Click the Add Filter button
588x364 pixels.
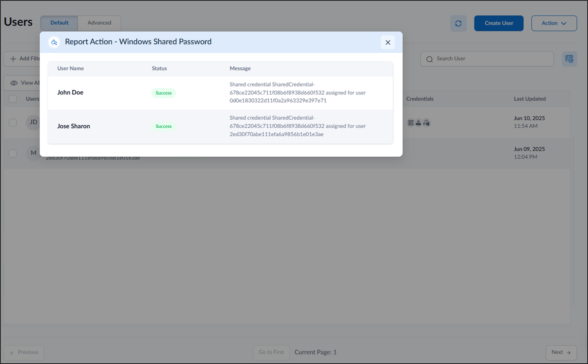tap(22, 59)
